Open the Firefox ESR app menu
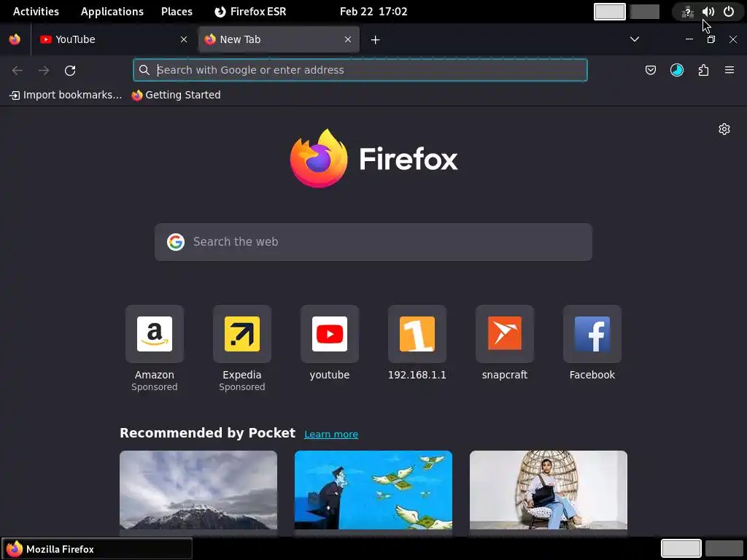 pyautogui.click(x=251, y=12)
